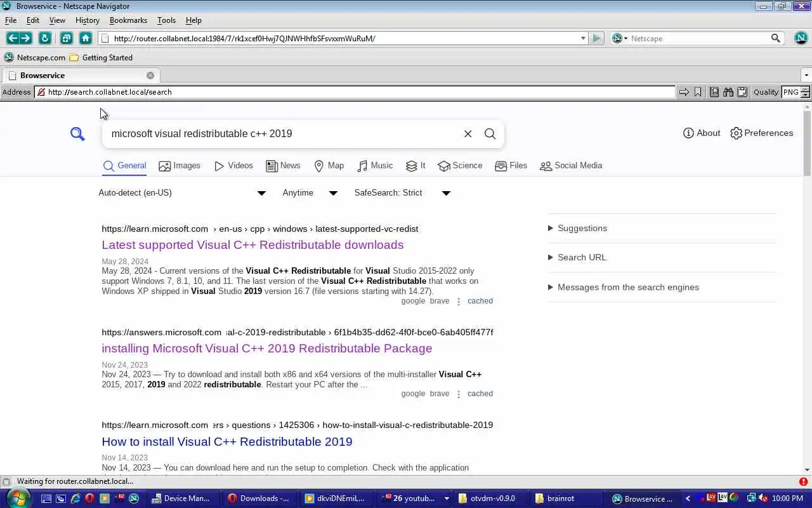The image size is (812, 508).
Task: Open the Windows Start orb
Action: click(17, 498)
